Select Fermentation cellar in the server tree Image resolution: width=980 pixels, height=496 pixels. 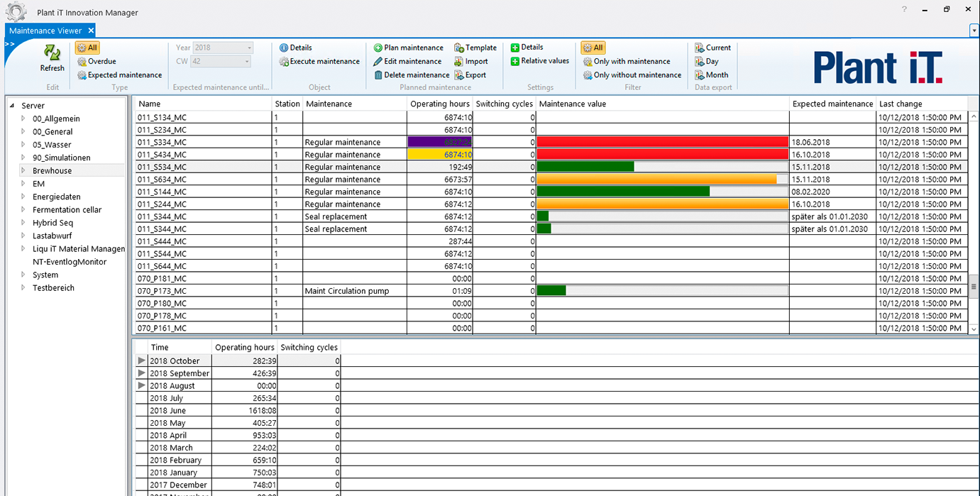pyautogui.click(x=67, y=210)
